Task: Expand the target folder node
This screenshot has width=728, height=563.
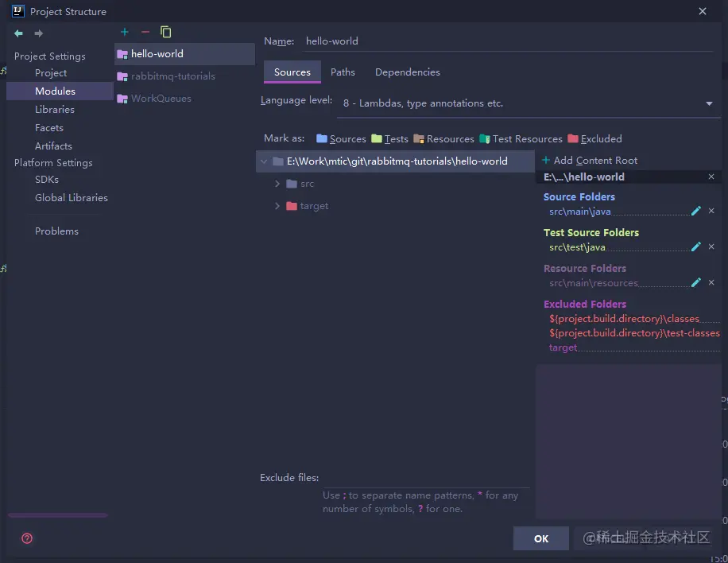Action: coord(277,206)
